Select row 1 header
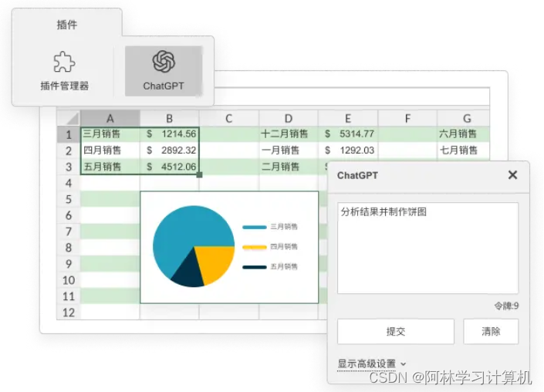This screenshot has width=544, height=392. [x=69, y=134]
